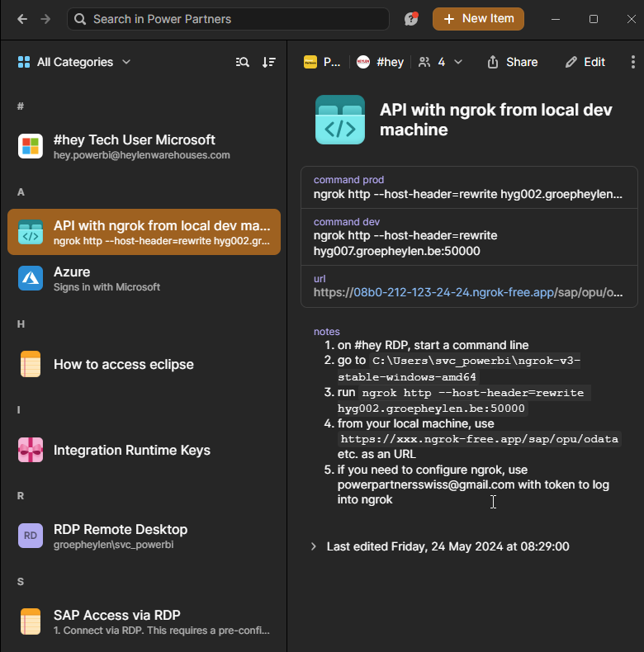Click the xxx.ngrok-free.app URL code text
This screenshot has width=644, height=652.
[x=479, y=439]
